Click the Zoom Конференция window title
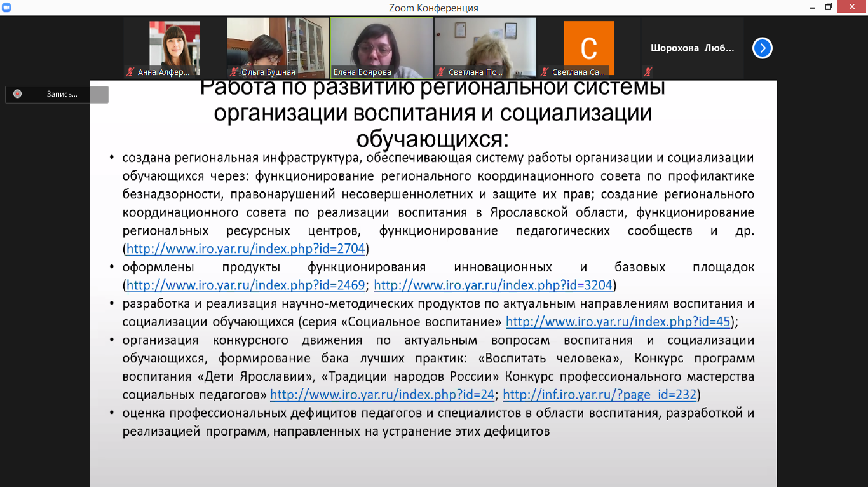This screenshot has width=868, height=487. pyautogui.click(x=433, y=8)
